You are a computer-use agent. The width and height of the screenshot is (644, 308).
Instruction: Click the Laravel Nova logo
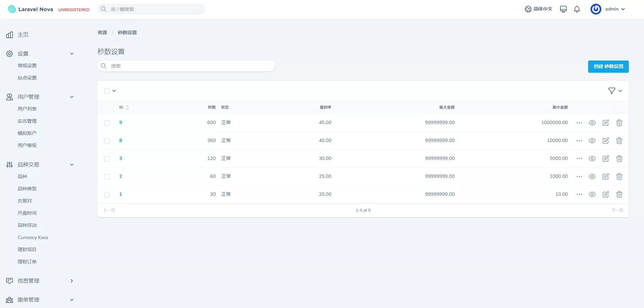tap(30, 9)
